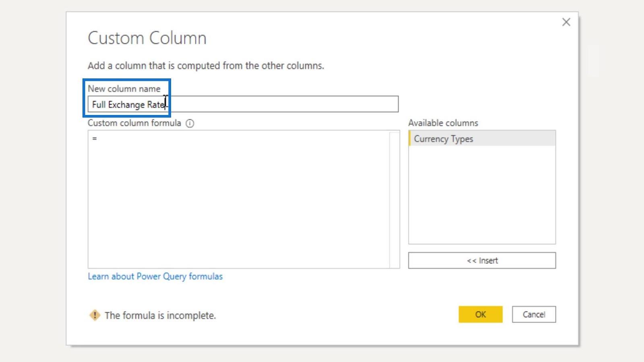
Task: Click the formula incomplete warning icon
Action: [95, 315]
